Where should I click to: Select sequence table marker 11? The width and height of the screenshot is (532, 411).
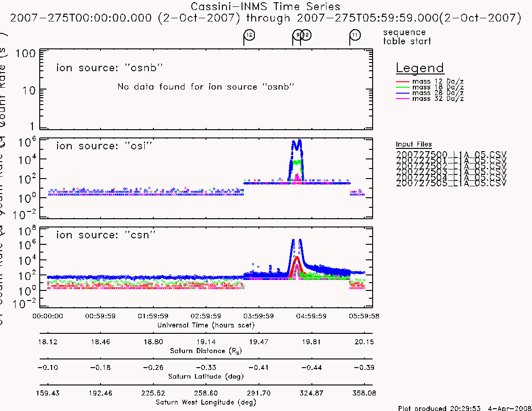click(355, 35)
